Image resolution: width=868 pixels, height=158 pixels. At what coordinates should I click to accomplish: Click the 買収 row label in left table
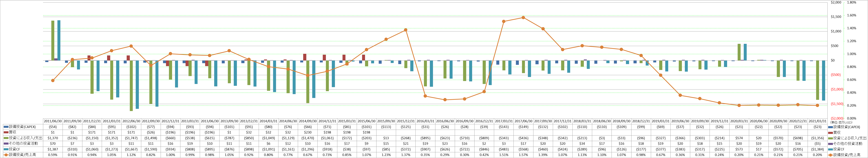[x=13, y=132]
